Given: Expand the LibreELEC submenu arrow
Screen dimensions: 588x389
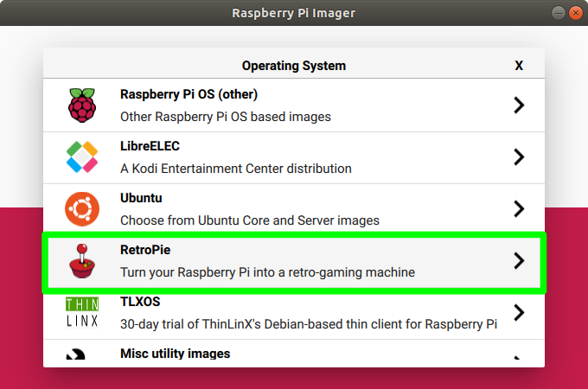Looking at the screenshot, I should click(519, 157).
